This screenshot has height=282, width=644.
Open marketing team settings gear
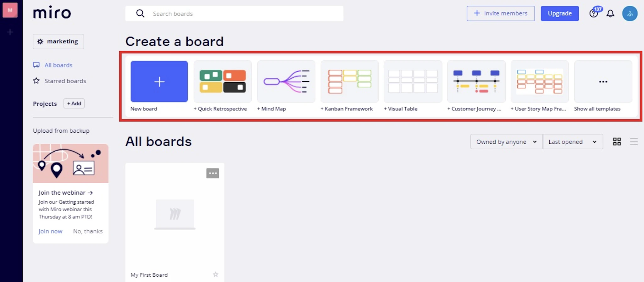tap(40, 41)
